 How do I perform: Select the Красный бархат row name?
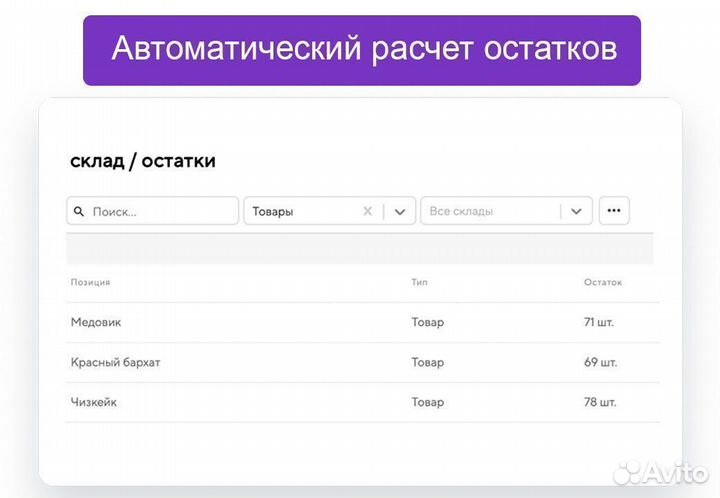pos(115,363)
